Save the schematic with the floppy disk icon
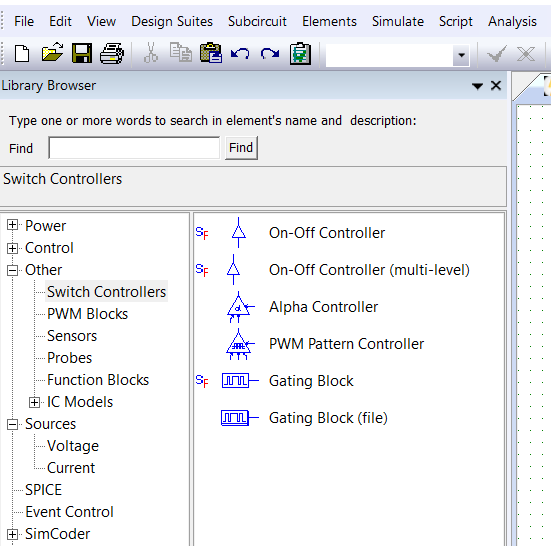 (82, 53)
